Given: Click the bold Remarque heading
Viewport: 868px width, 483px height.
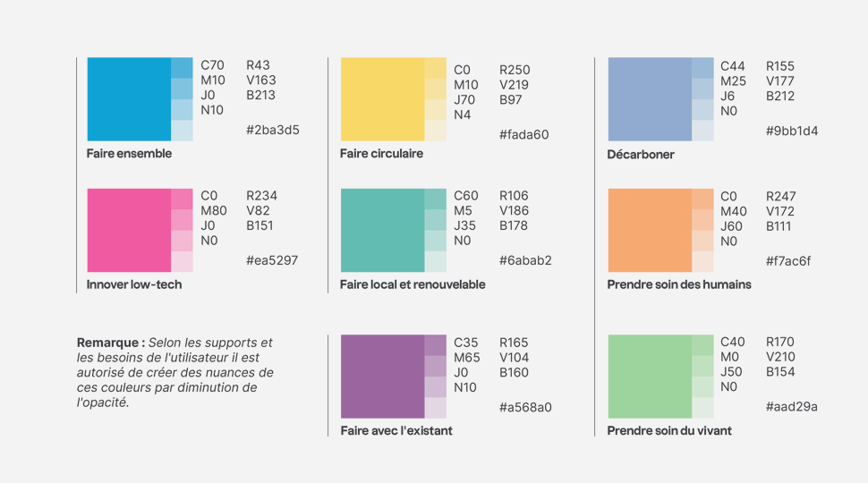Looking at the screenshot, I should tap(111, 343).
